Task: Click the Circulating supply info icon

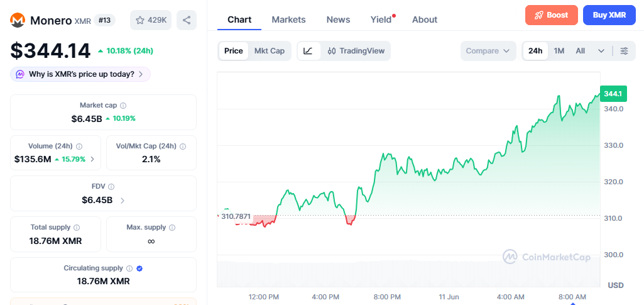Action: [129, 269]
